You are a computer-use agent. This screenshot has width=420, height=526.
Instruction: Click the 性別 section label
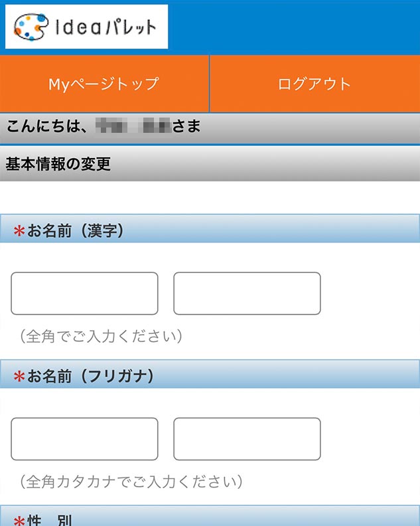pos(50,520)
